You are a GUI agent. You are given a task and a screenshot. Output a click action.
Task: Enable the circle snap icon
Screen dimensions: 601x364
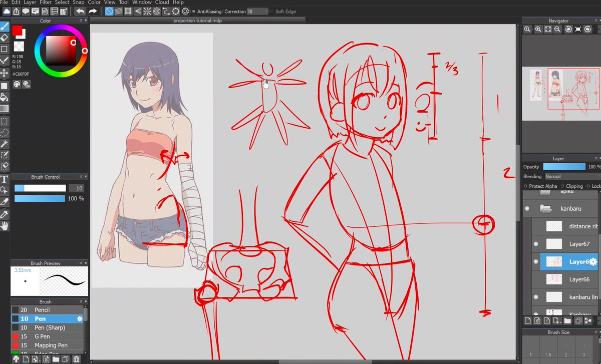157,11
